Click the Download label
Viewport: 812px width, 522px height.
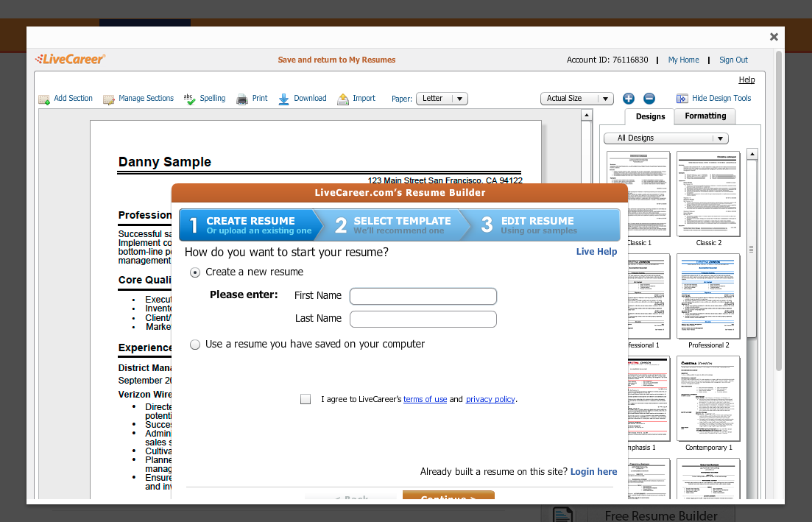pyautogui.click(x=310, y=99)
